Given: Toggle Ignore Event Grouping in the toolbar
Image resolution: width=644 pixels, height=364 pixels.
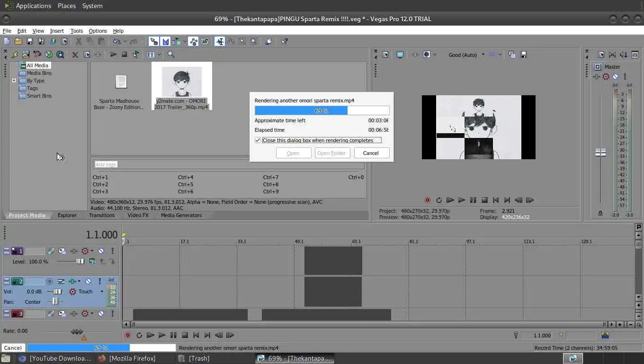Looking at the screenshot, I should pyautogui.click(x=205, y=41).
